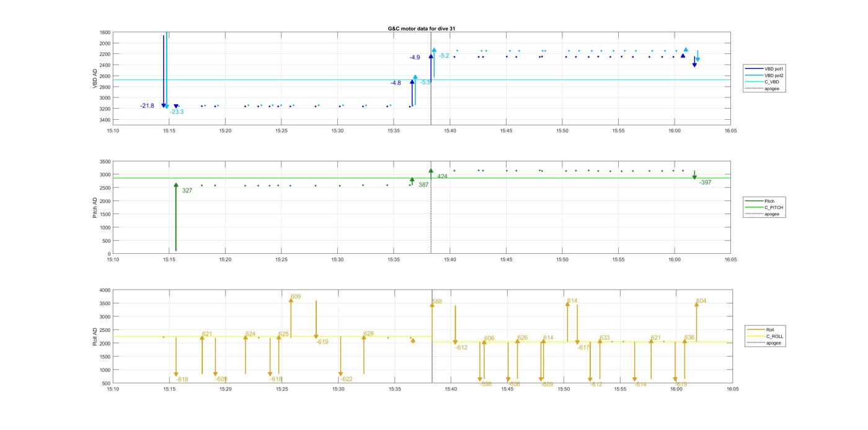The height and width of the screenshot is (430, 868).
Task: Click the '-4.9' VBD value label
Action: 414,58
